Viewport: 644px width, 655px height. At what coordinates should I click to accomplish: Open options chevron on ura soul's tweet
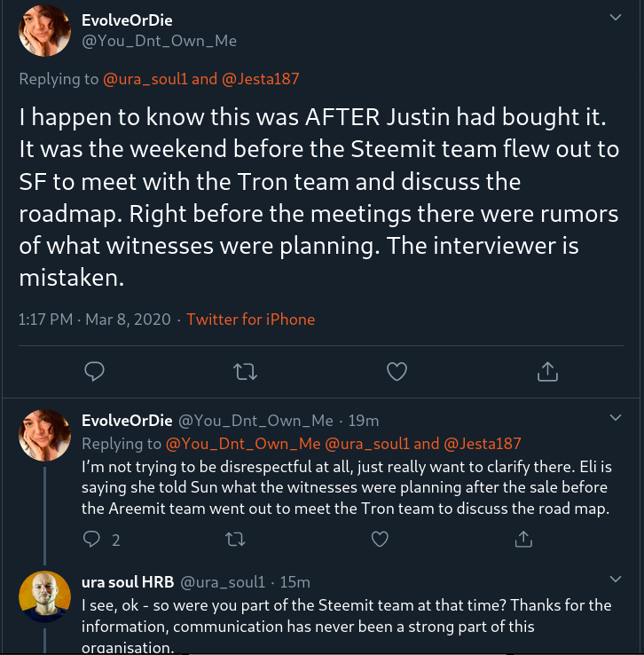tap(616, 579)
